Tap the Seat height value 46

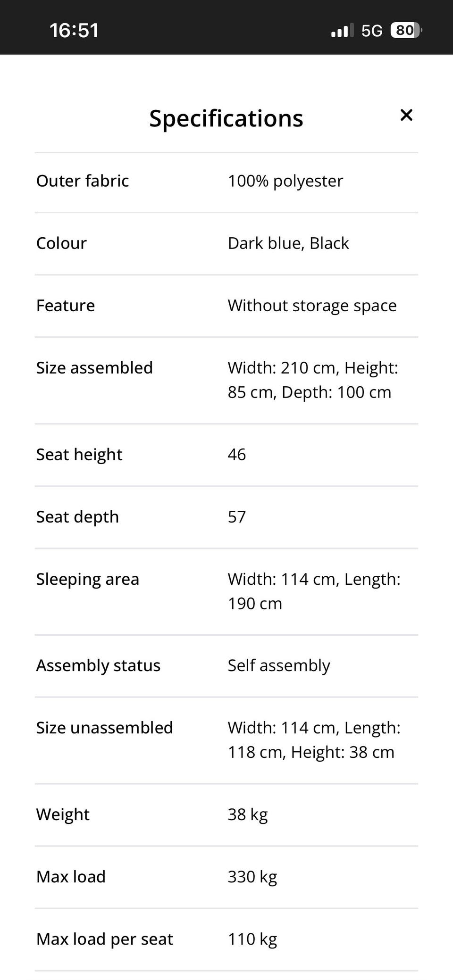pos(236,455)
